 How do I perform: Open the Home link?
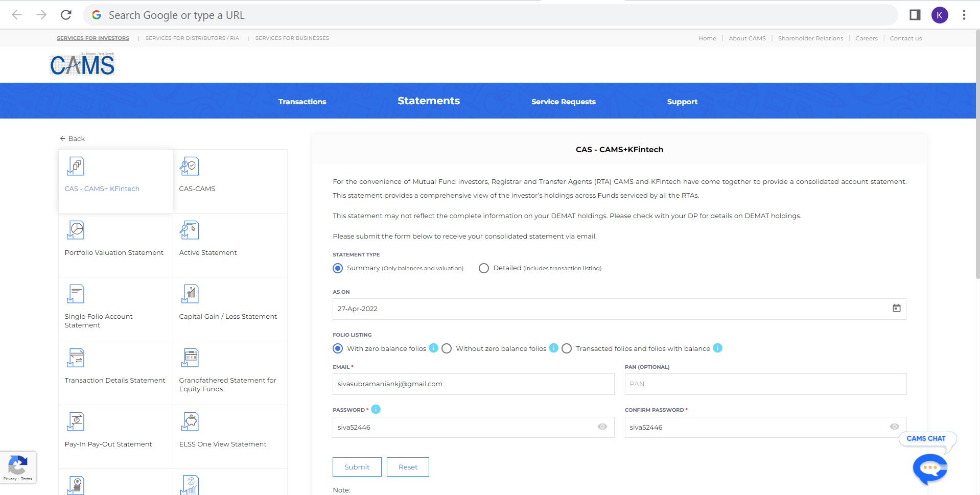[707, 38]
